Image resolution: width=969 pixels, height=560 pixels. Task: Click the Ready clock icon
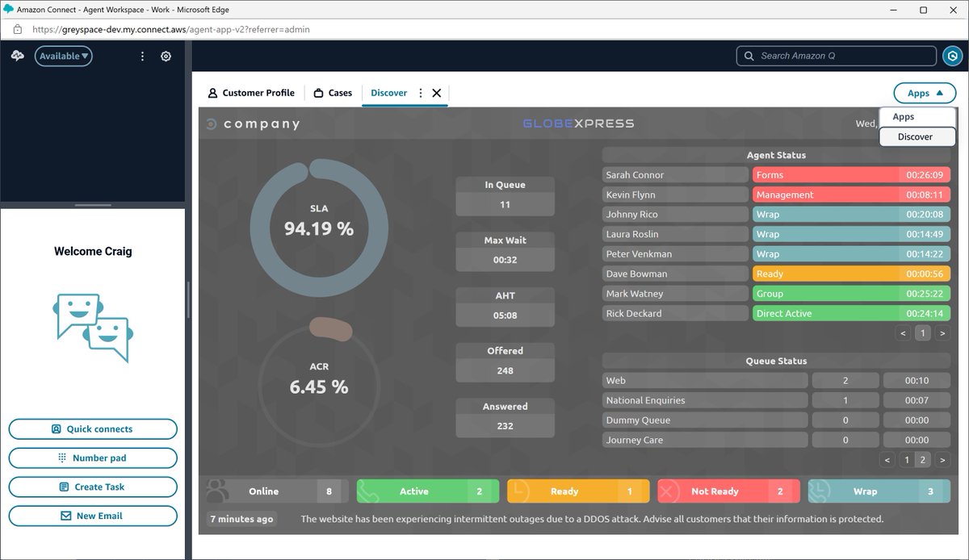click(519, 491)
